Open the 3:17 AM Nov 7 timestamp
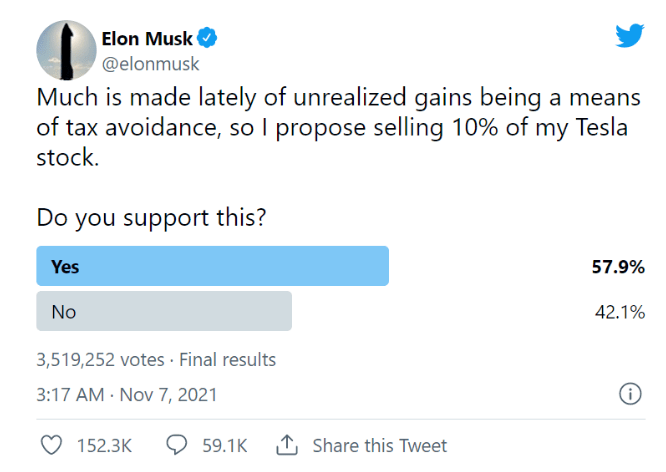The image size is (666, 472). click(x=126, y=395)
